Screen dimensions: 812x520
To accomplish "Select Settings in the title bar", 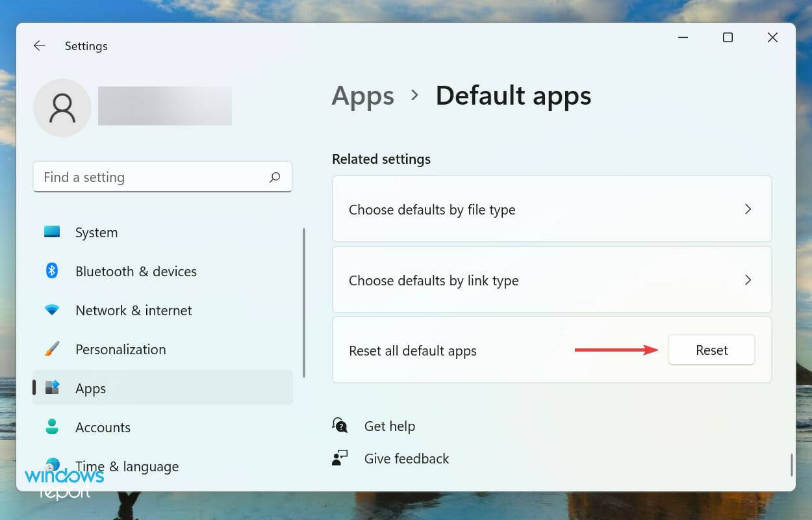I will (86, 45).
